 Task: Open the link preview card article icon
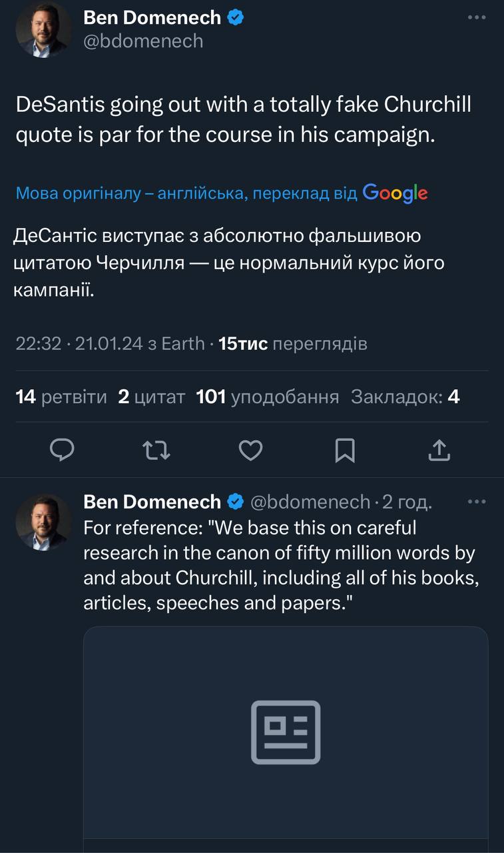pos(286,732)
